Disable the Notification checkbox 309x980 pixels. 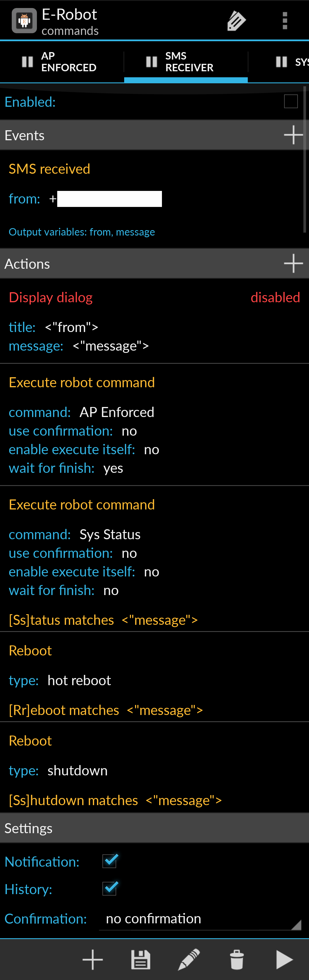(x=110, y=861)
